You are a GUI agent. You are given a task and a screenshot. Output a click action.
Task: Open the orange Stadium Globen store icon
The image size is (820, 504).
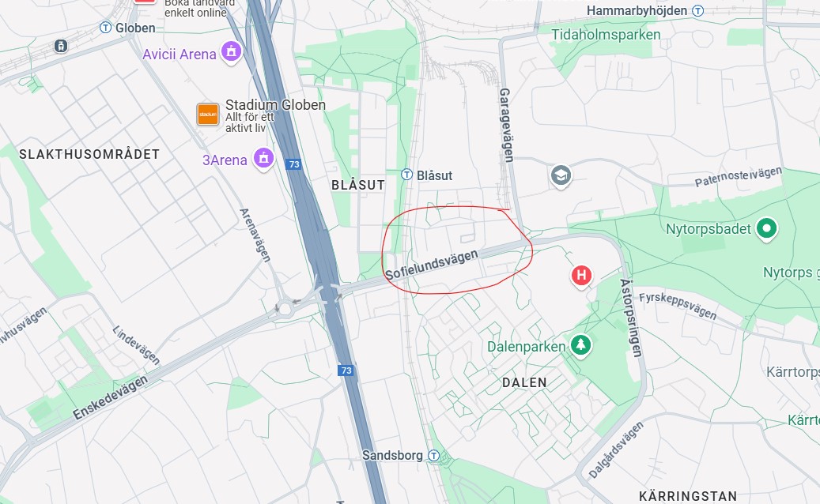208,114
